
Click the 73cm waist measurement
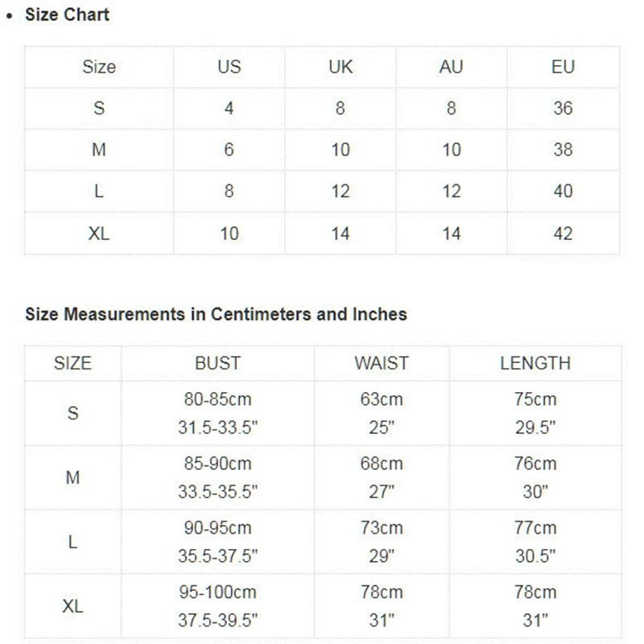pyautogui.click(x=381, y=528)
